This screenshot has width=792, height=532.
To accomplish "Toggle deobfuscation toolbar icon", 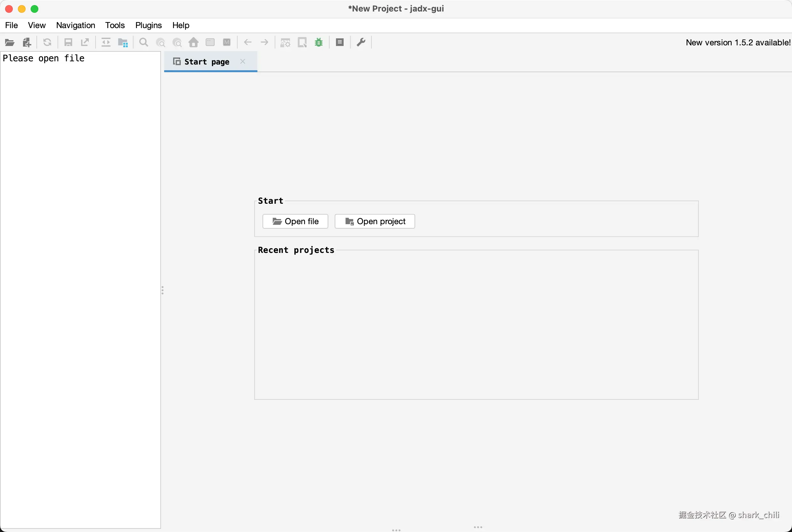I will [x=286, y=42].
